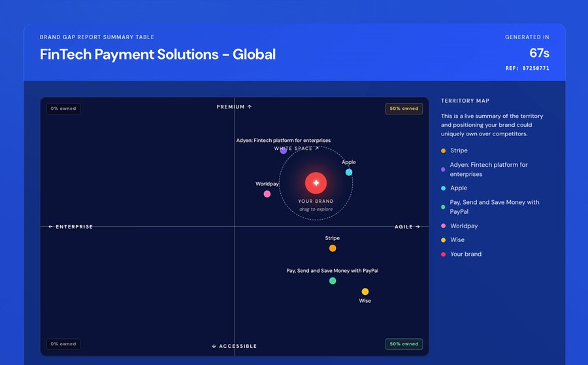Click the Generated In label

(x=527, y=37)
